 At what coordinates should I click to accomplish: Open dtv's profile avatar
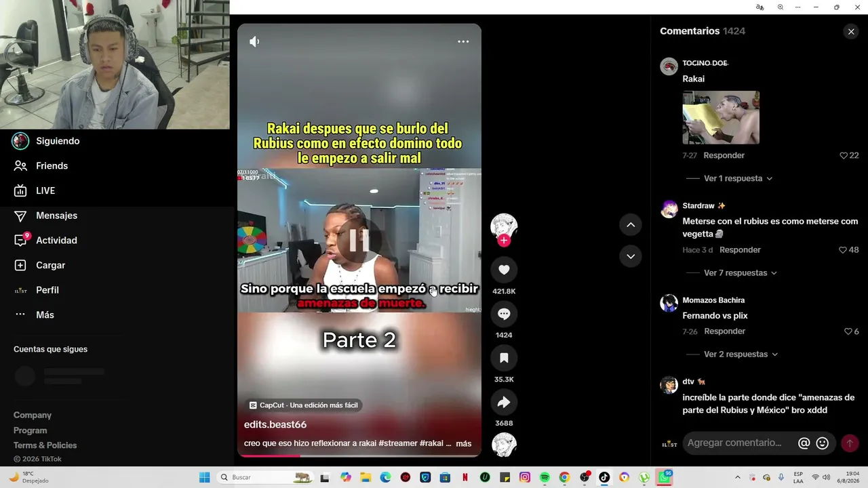click(x=669, y=384)
